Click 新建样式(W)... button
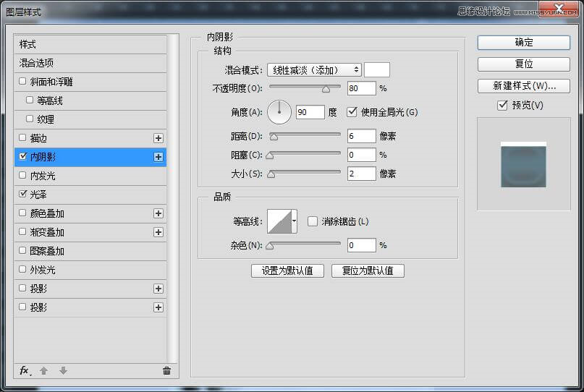Screen dimensions: 584x392 (524, 86)
